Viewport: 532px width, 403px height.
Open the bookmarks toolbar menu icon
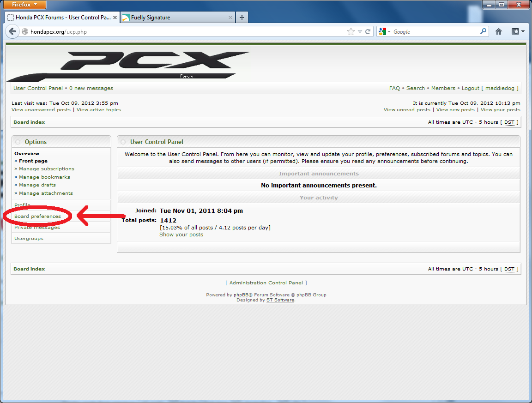(517, 32)
